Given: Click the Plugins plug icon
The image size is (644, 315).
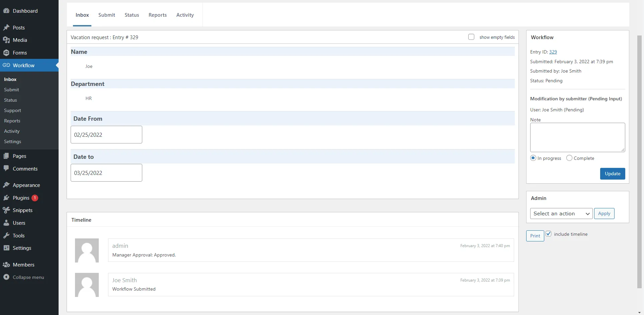Looking at the screenshot, I should (6, 198).
